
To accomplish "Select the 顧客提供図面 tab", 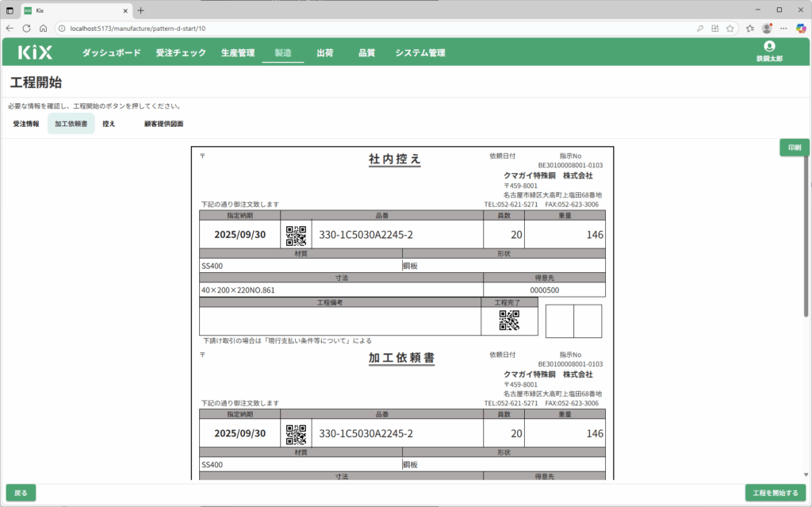I will coord(163,124).
